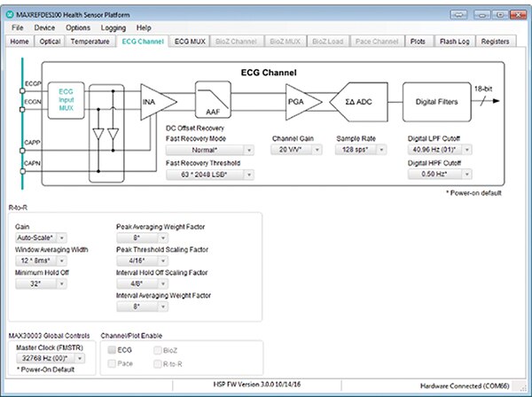Screen dimensions: 532x397
Task: Open the Logging menu
Action: coord(114,28)
